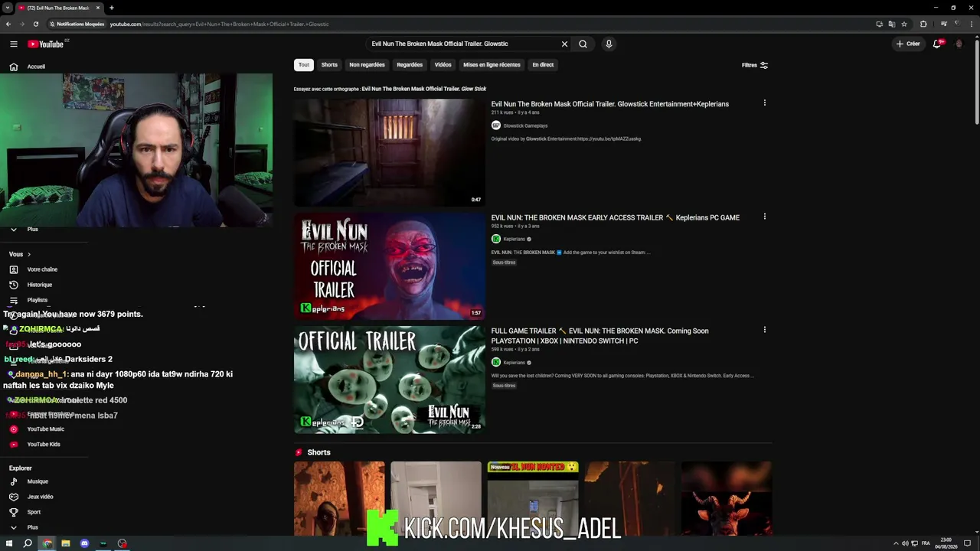Open Discord from the taskbar
980x551 pixels.
pyautogui.click(x=84, y=543)
